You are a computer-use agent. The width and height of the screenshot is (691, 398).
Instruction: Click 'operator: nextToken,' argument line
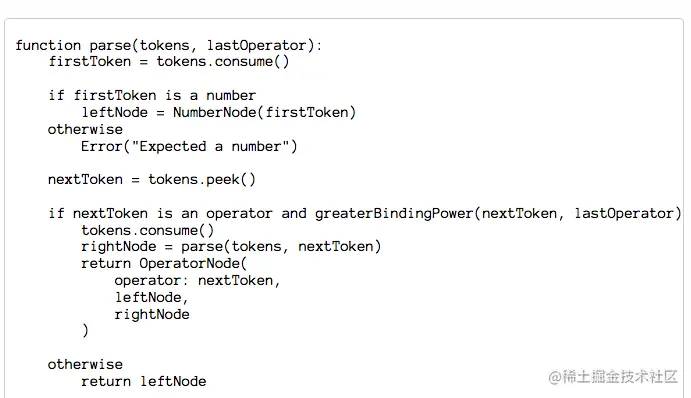197,281
